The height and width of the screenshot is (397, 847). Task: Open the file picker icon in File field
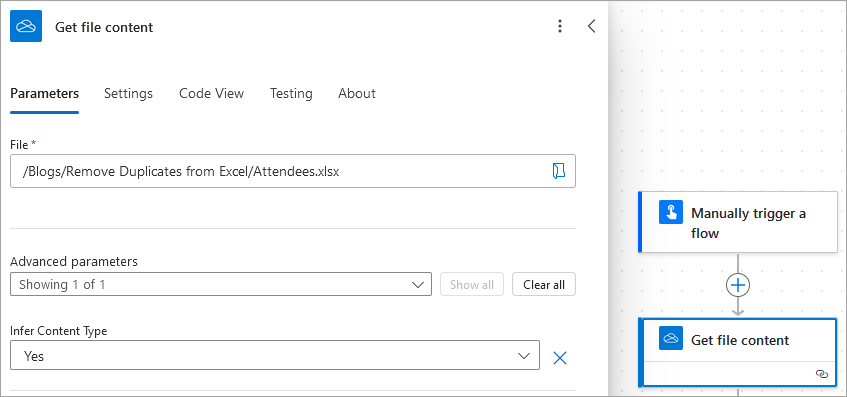coord(559,171)
